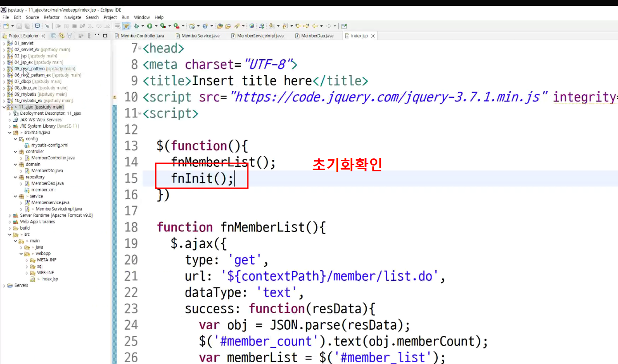Click the Search flashlight toolbar icon

click(x=237, y=26)
